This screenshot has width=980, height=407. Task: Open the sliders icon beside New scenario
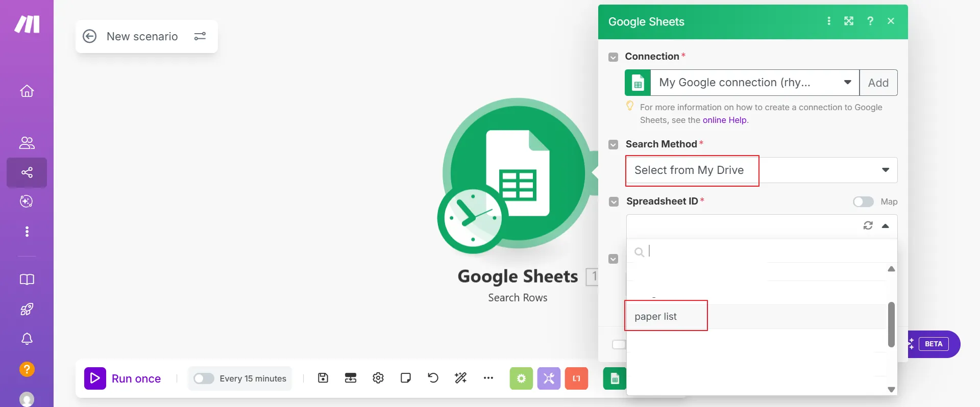pos(200,36)
